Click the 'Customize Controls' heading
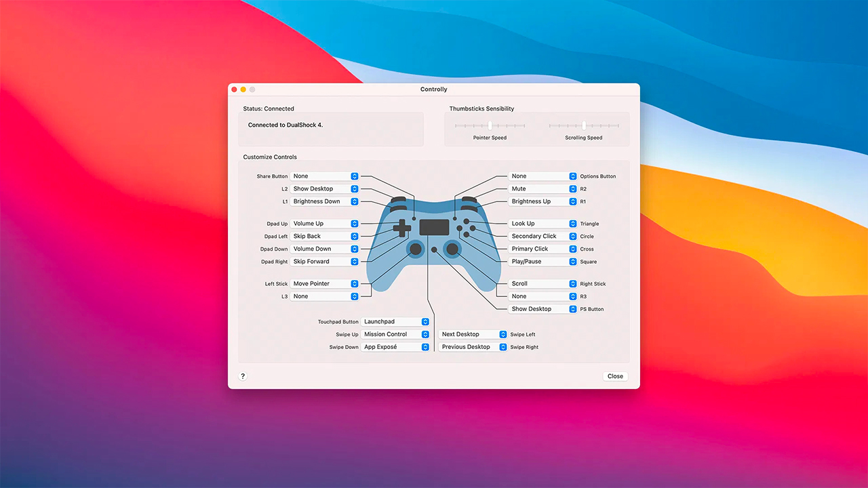 click(270, 157)
